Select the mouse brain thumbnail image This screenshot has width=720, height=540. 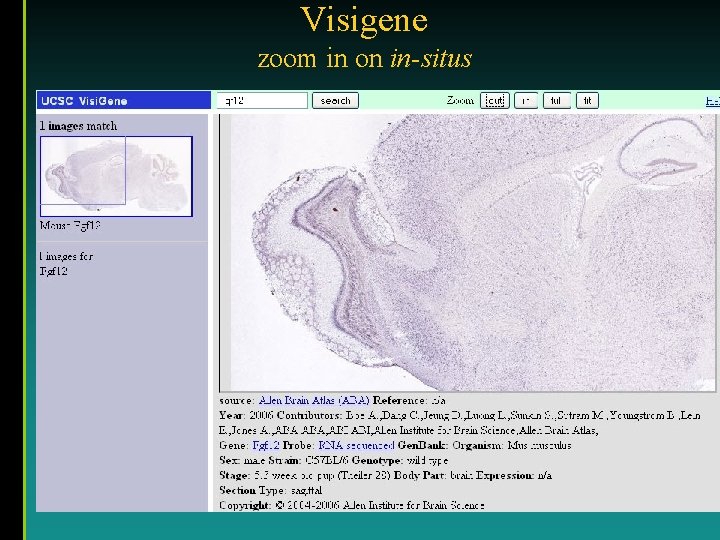(x=116, y=176)
